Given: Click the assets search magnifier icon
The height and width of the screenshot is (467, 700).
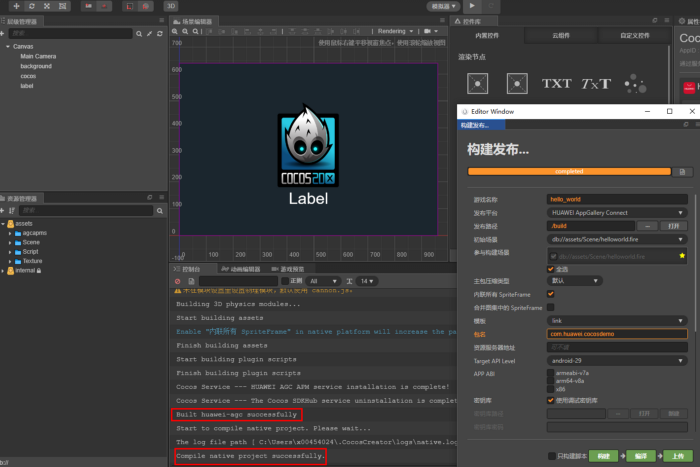Looking at the screenshot, I should [160, 211].
